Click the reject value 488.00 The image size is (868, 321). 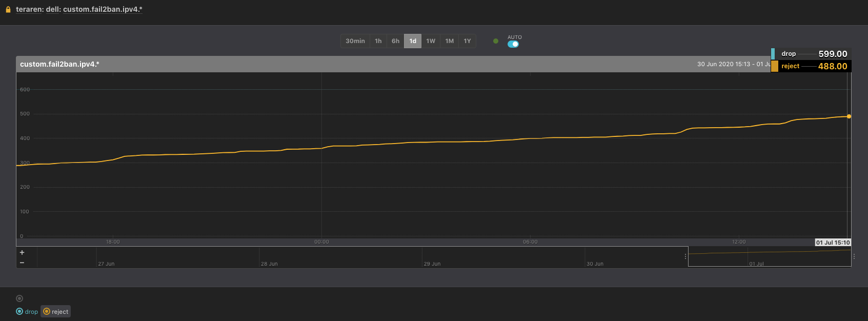pos(833,66)
